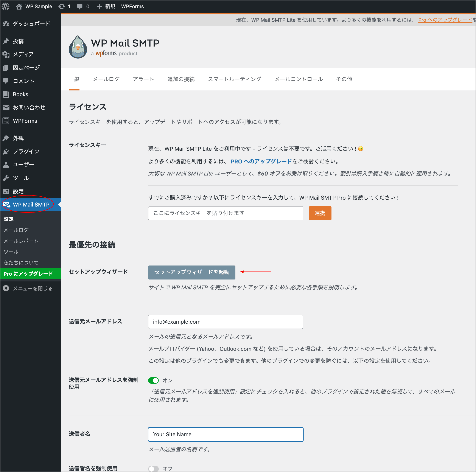Open the メディア media icon in sidebar
Image resolution: width=476 pixels, height=472 pixels.
pos(6,54)
